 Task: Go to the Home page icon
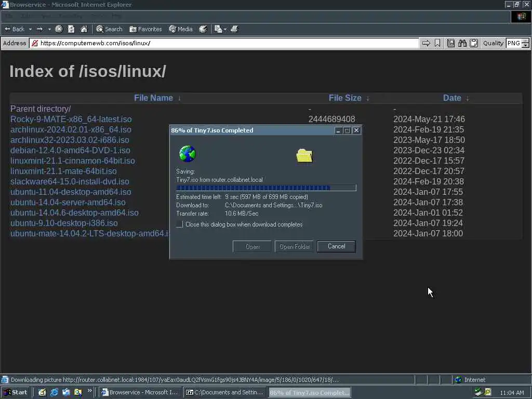(x=84, y=29)
